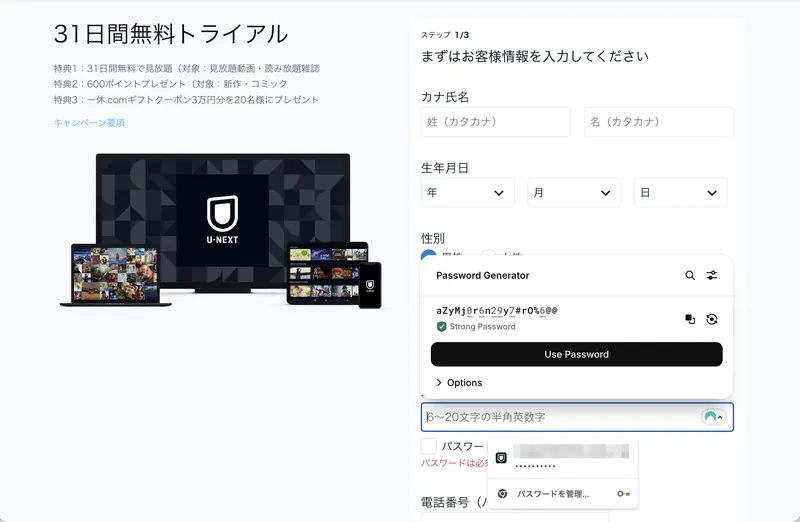The width and height of the screenshot is (800, 522).
Task: Click the 特典3 一休.comギフトクーポン line
Action: (186, 100)
